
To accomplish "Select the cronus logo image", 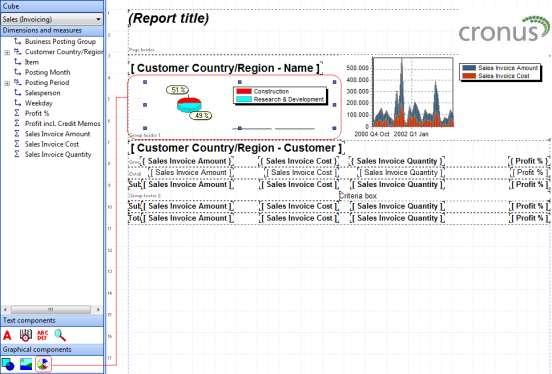I will pyautogui.click(x=504, y=29).
